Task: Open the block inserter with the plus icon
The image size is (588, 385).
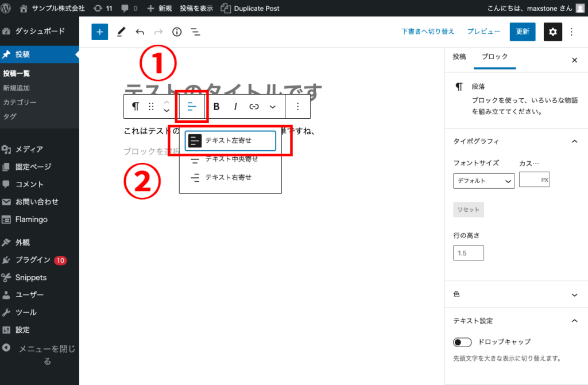Action: (99, 32)
